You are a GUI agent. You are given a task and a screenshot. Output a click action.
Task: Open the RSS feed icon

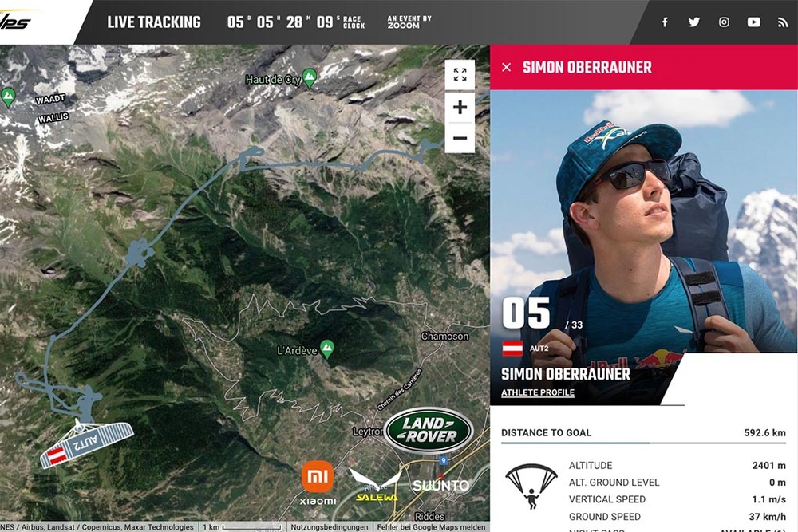(x=783, y=22)
